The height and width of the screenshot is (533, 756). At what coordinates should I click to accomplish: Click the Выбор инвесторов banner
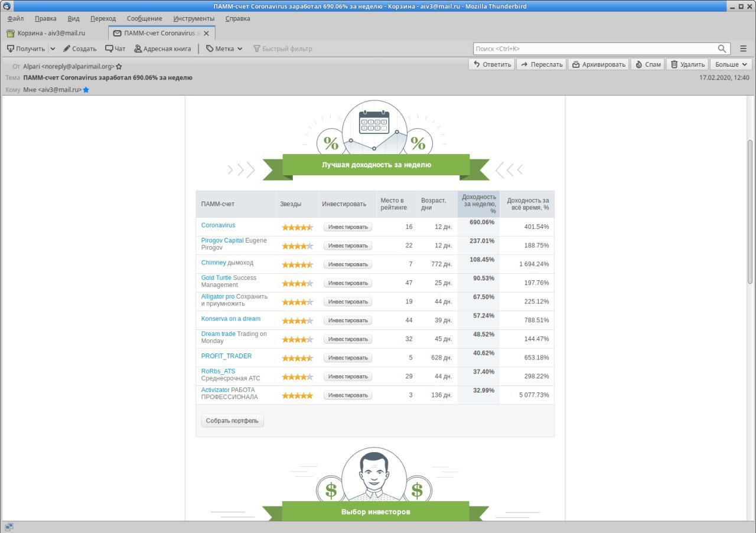pyautogui.click(x=376, y=511)
